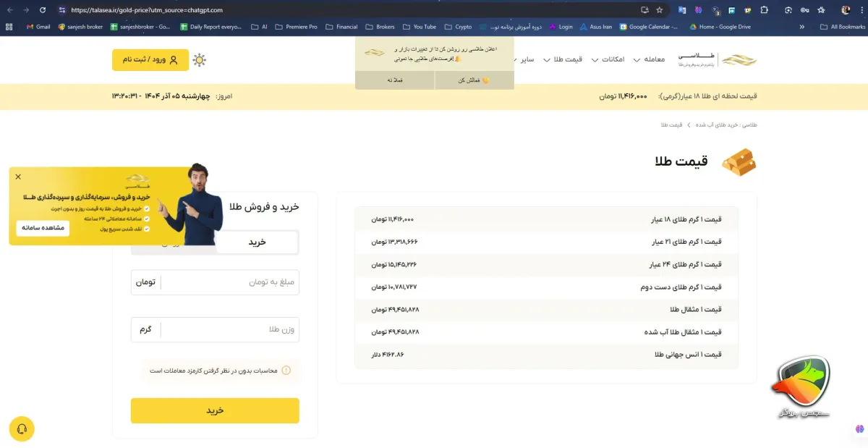
Task: Click مشاهده سامانه in the promo banner
Action: (x=43, y=227)
